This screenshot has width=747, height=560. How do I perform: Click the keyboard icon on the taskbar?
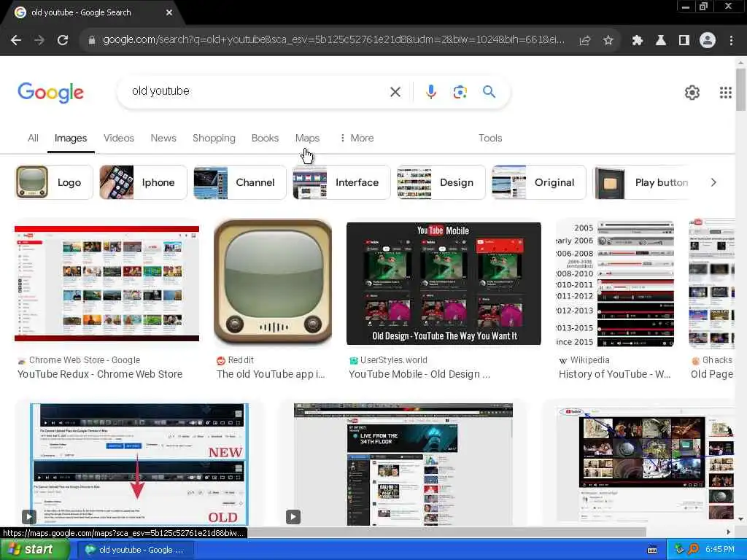tap(652, 550)
